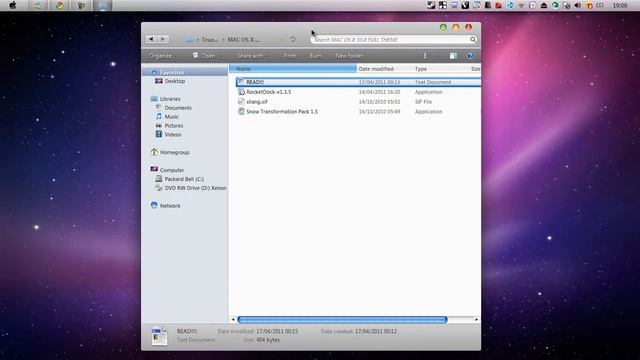This screenshot has height=360, width=640.
Task: Open the Documents library
Action: (178, 108)
